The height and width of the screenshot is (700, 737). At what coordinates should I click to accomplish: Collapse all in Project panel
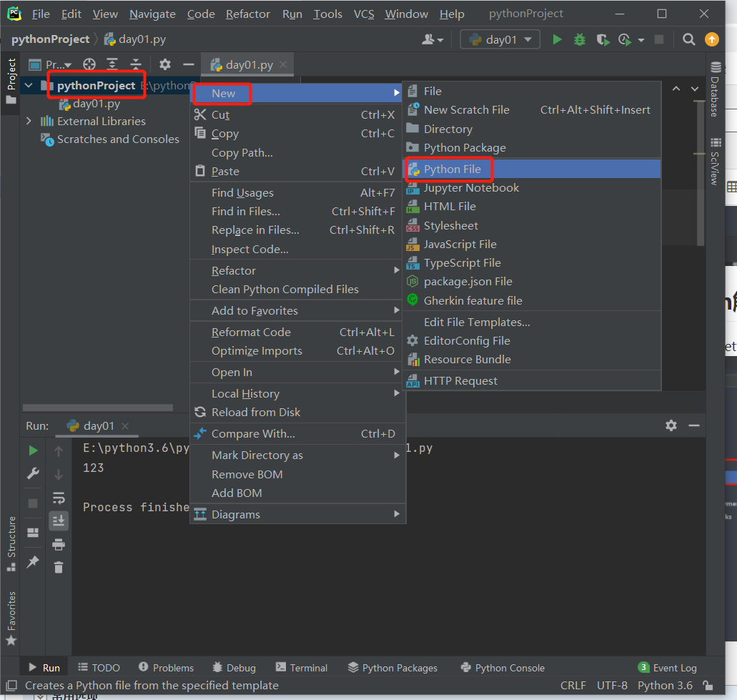[x=135, y=64]
